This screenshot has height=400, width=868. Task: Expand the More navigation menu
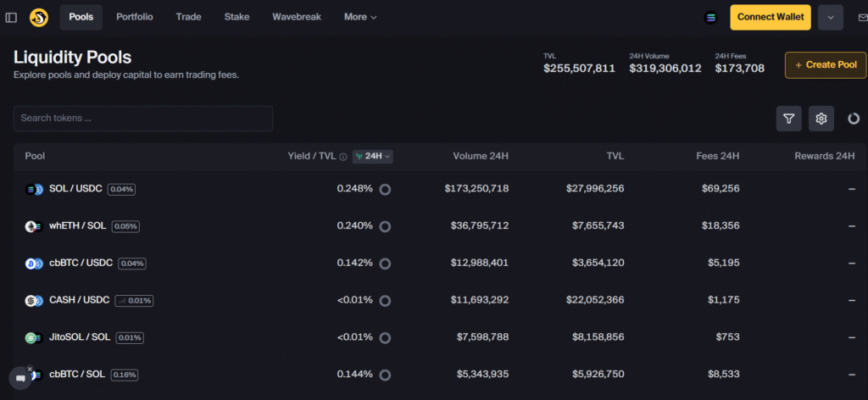[360, 17]
